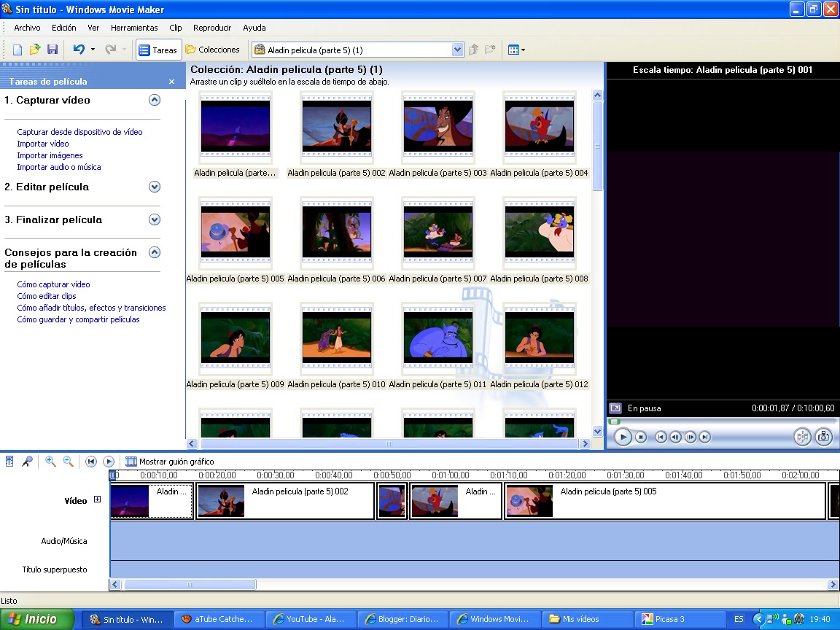Open the Clip menu
The height and width of the screenshot is (630, 840).
pyautogui.click(x=175, y=28)
